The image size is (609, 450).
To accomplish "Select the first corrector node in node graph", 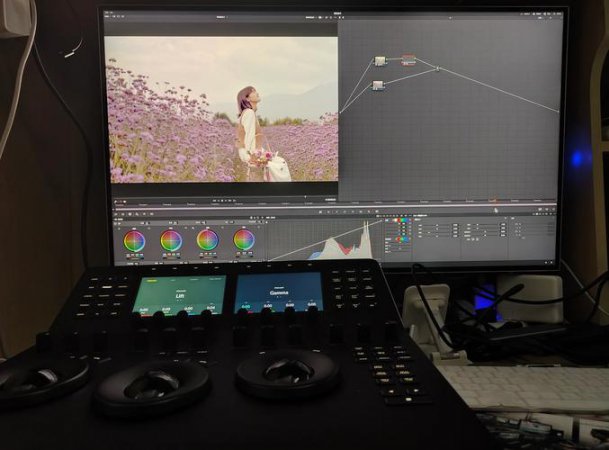I will (380, 61).
